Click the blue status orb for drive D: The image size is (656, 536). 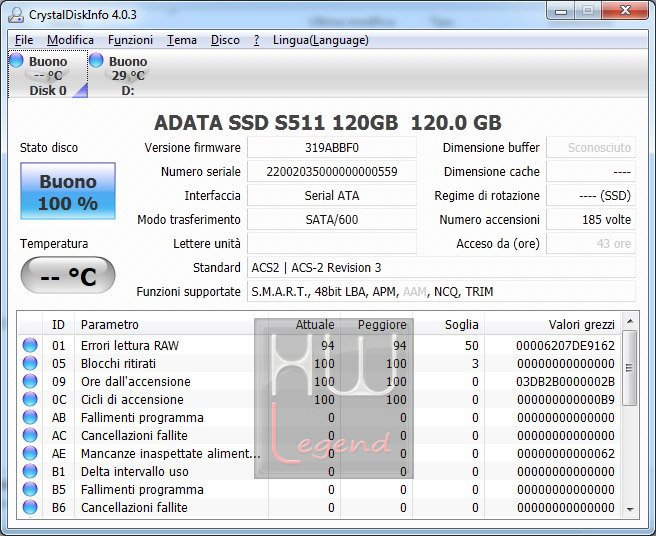pyautogui.click(x=96, y=60)
